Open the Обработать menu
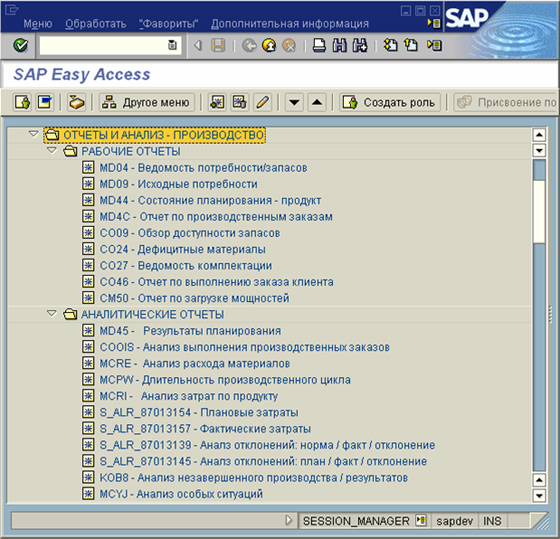Viewport: 560px width, 539px height. click(x=95, y=24)
